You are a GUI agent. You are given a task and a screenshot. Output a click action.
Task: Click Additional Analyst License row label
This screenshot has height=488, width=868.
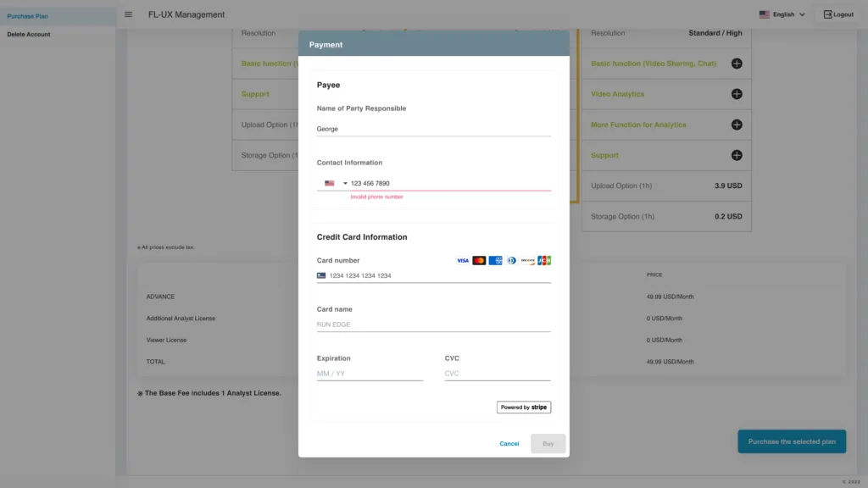click(181, 319)
